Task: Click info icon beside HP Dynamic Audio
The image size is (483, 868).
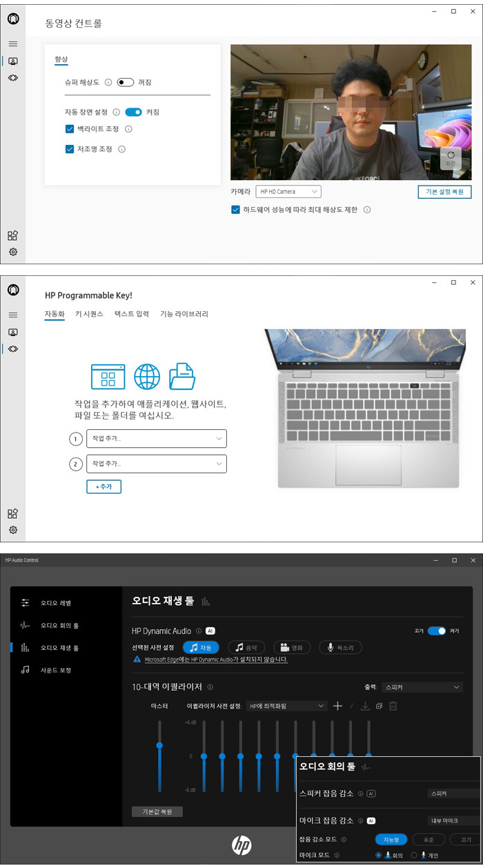Action: click(x=198, y=631)
